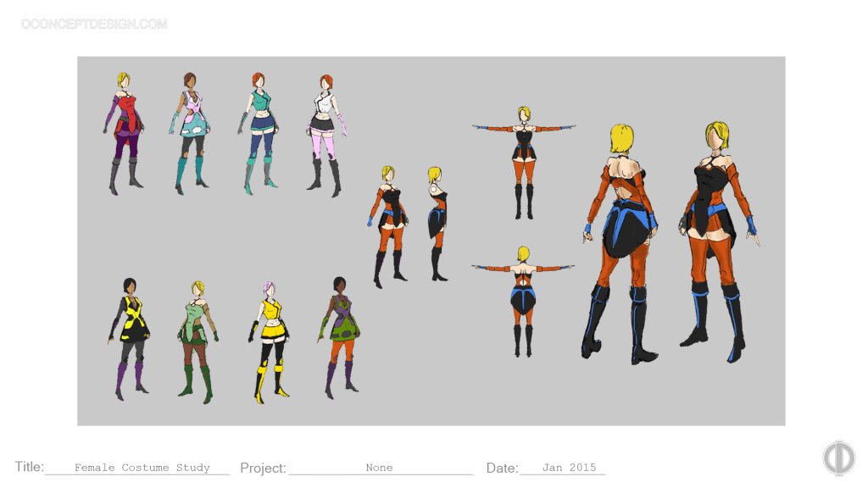Click the Date field showing Jan 2015
The image size is (868, 488).
569,468
